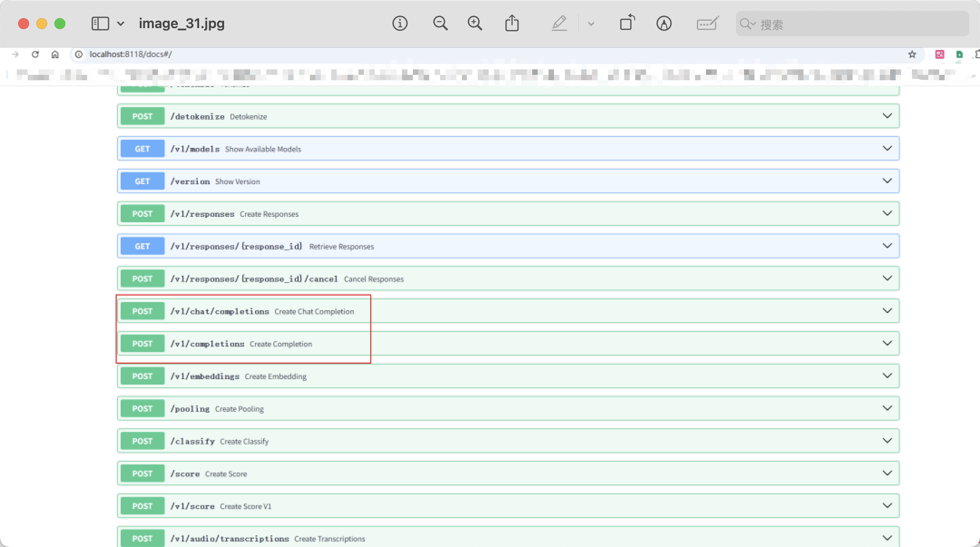The image size is (980, 547).
Task: Zoom in using the magnifier plus icon
Action: (x=475, y=24)
